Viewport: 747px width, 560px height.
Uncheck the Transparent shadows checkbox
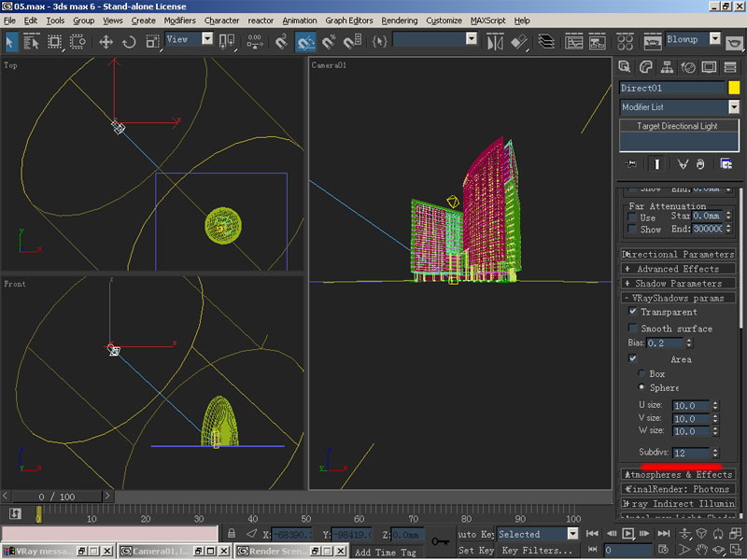click(633, 312)
